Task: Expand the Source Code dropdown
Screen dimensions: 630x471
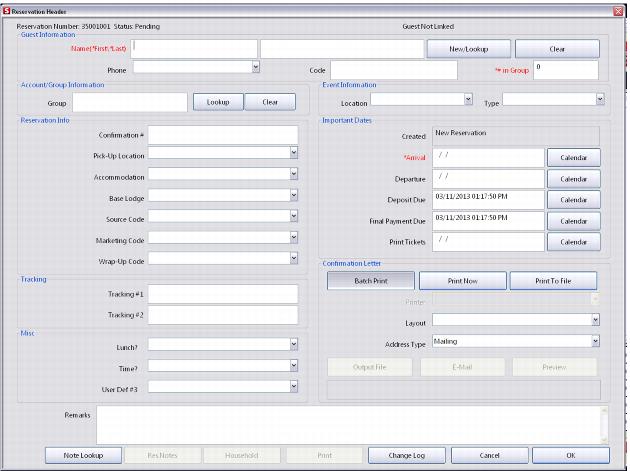Action: coord(294,216)
